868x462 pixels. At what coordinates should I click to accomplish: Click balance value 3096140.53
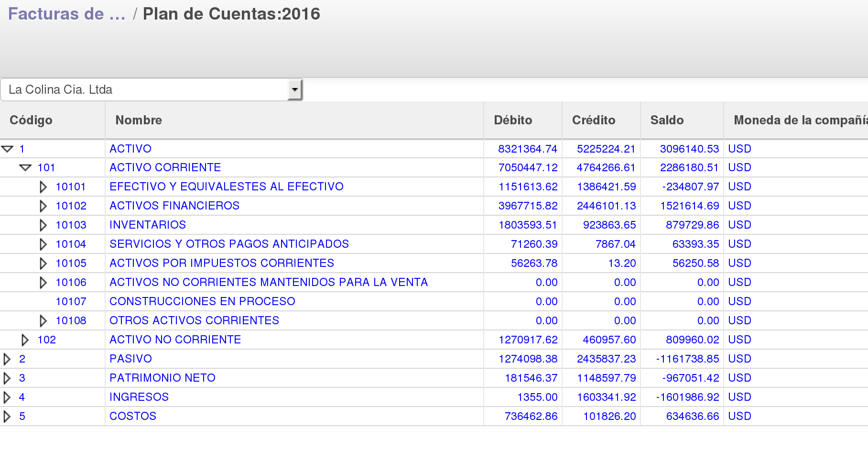(x=689, y=149)
